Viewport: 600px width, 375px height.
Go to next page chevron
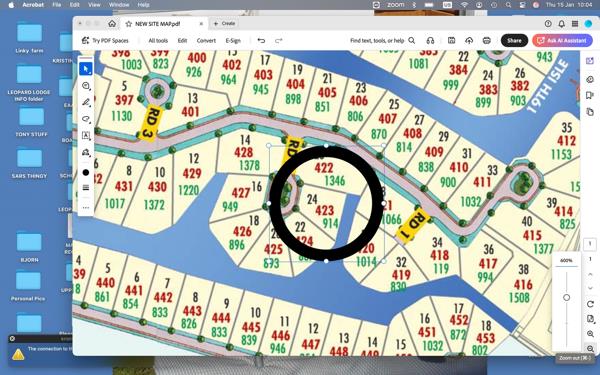[x=590, y=287]
